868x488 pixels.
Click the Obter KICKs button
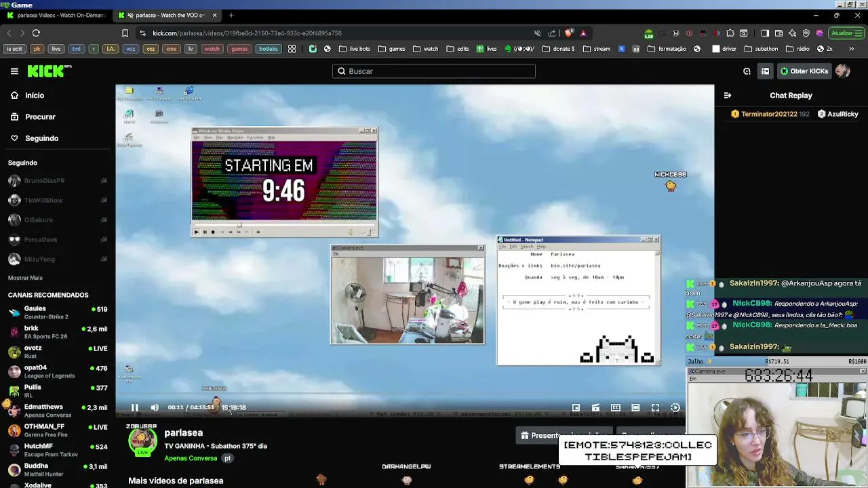(x=804, y=71)
